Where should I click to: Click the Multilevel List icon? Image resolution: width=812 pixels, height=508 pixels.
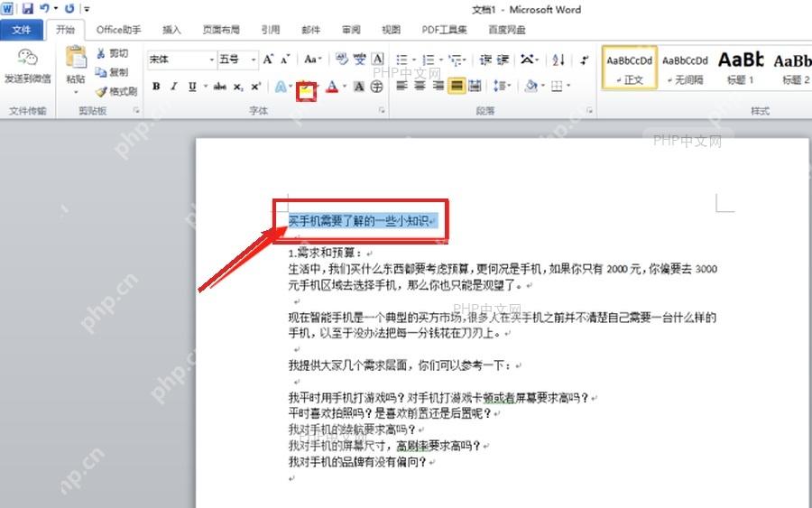pos(456,60)
